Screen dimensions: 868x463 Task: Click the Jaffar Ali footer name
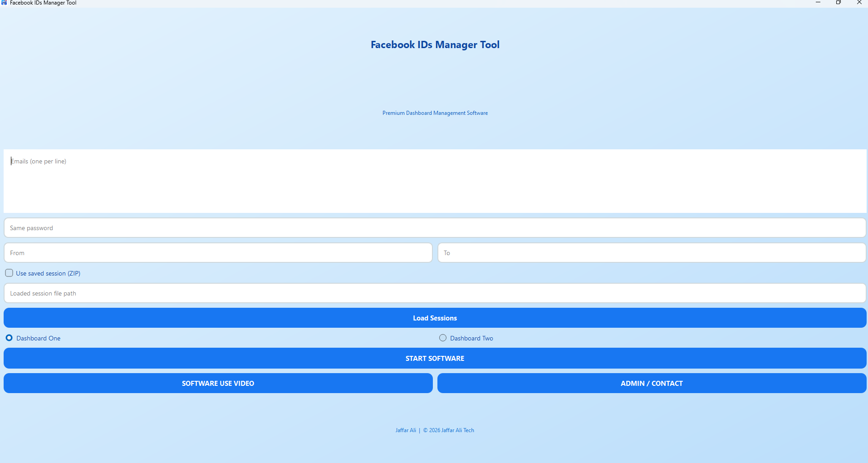(x=406, y=430)
